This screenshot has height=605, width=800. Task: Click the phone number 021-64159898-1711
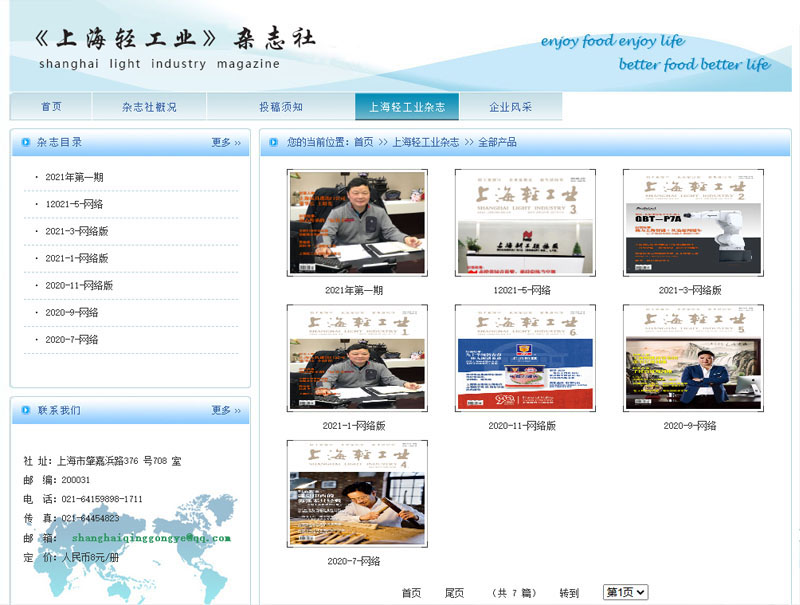click(x=102, y=499)
